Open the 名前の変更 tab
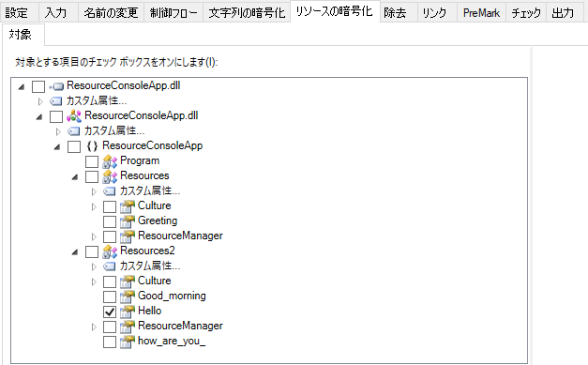588x365 pixels. pyautogui.click(x=111, y=13)
